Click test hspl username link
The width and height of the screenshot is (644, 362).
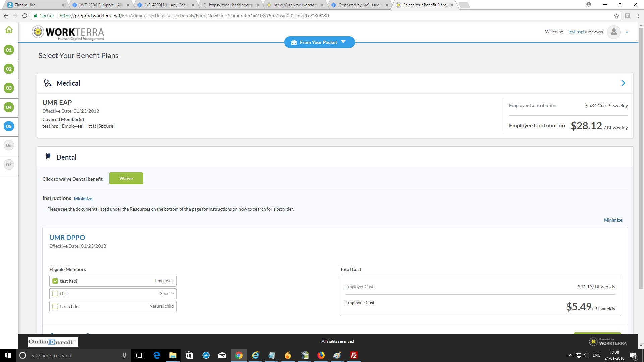[x=576, y=32]
